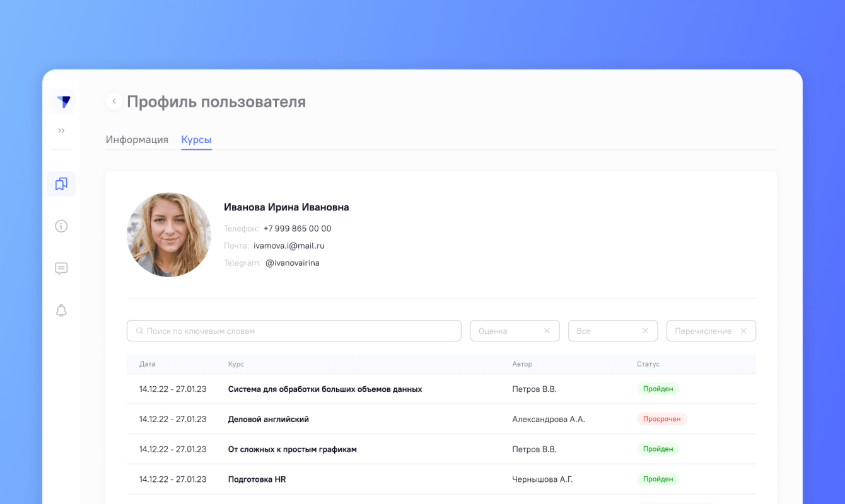Open course От сложных к простым графикам
845x504 pixels.
click(x=293, y=449)
